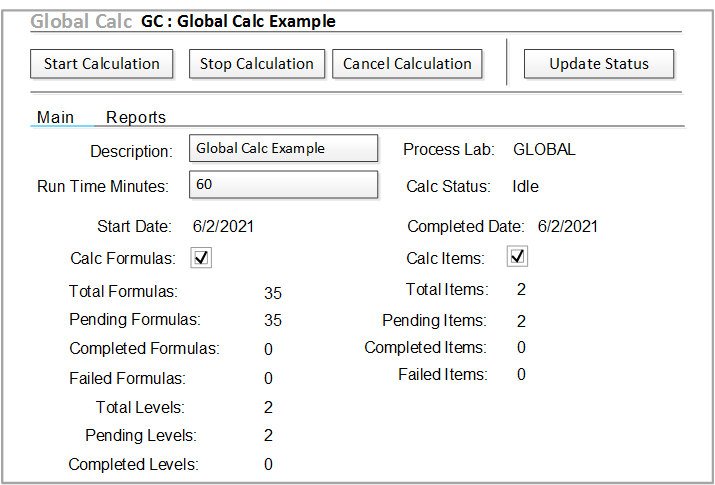
Task: Toggle the Calc Items checkbox
Action: click(517, 257)
